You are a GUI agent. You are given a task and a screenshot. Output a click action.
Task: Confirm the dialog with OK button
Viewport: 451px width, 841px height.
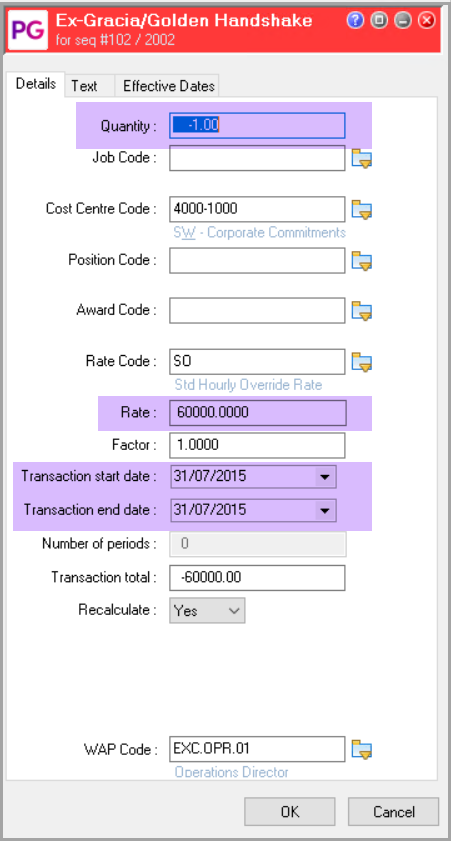(290, 812)
